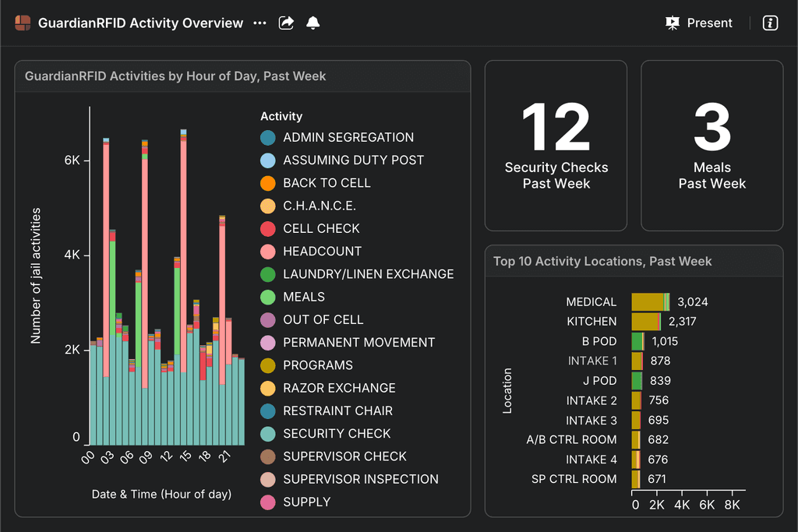Click the share arrow icon

coord(286,23)
